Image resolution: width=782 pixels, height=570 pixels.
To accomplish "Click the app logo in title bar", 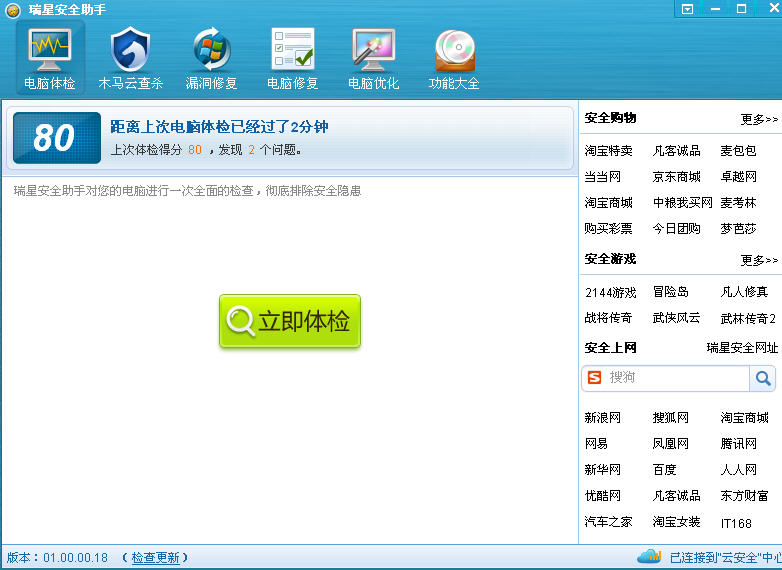I will (13, 10).
